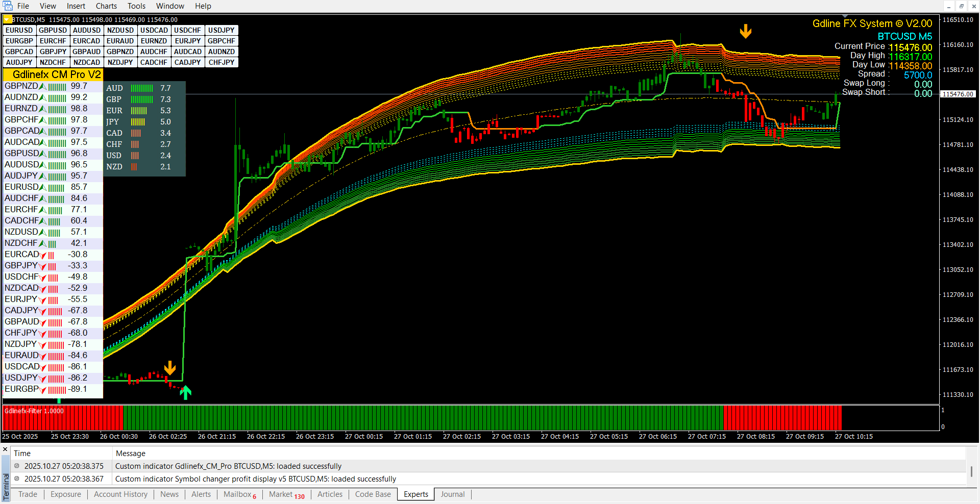Click the 115476.00 current price label on axis
The image size is (980, 504).
point(958,94)
